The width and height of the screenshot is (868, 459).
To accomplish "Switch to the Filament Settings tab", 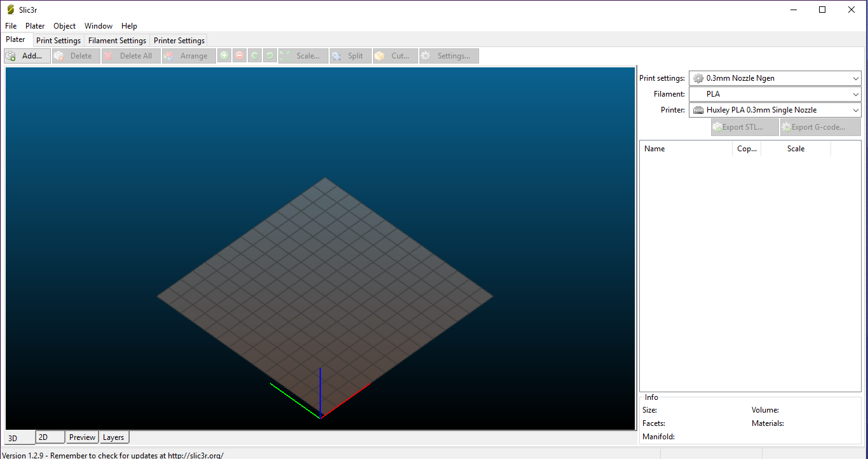I will (117, 41).
